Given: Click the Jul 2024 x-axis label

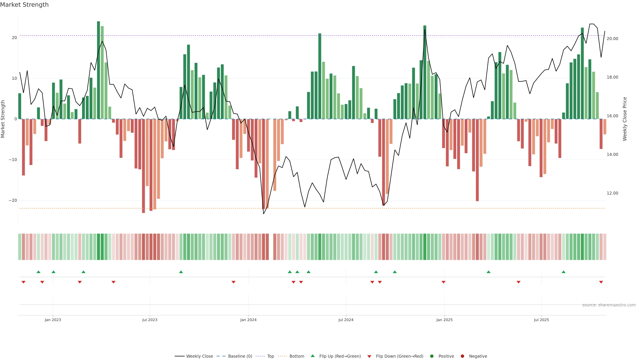Looking at the screenshot, I should (346, 320).
